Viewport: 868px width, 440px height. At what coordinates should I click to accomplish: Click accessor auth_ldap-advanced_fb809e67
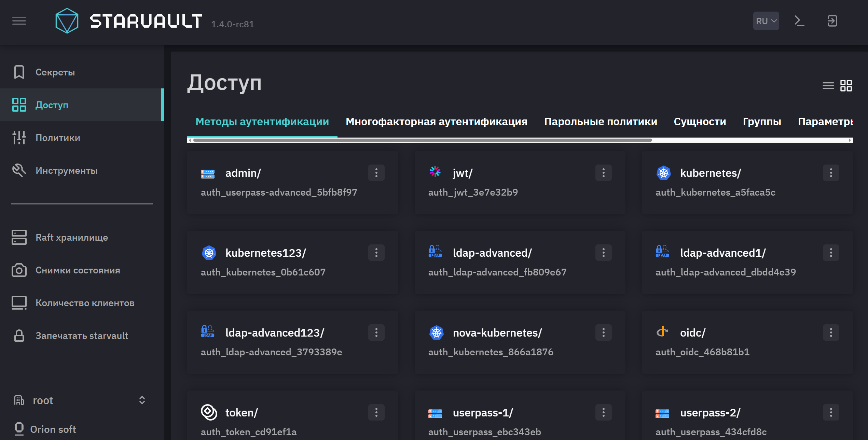[x=497, y=272]
